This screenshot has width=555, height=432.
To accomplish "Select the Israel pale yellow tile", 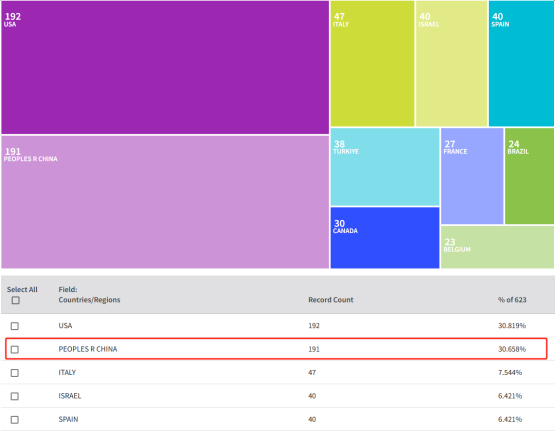I will pos(451,63).
